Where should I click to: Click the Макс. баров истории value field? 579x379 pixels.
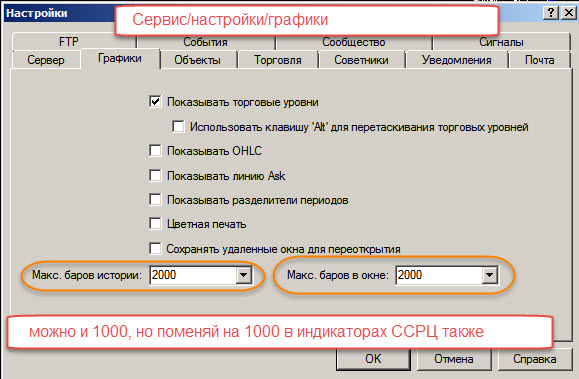[x=193, y=275]
